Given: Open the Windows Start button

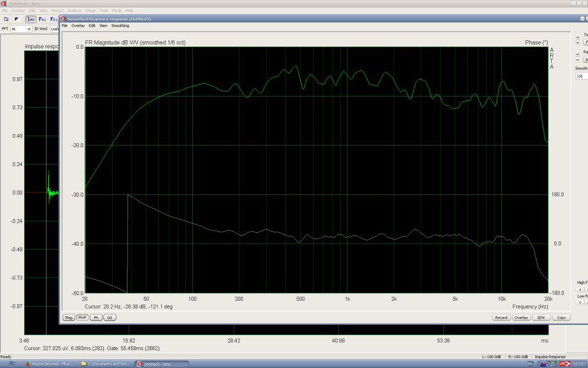Looking at the screenshot, I should 11,364.
